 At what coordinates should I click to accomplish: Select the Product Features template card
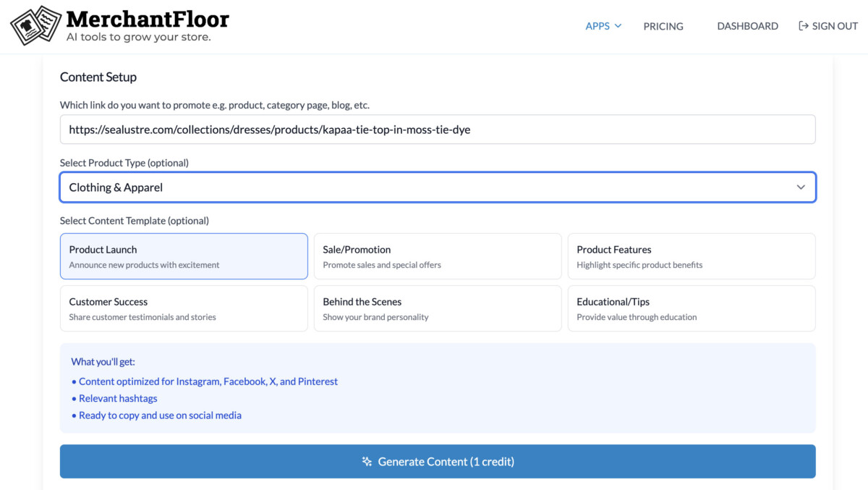tap(692, 255)
